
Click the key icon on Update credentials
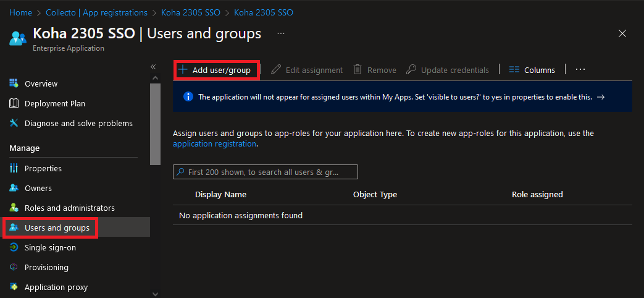point(411,69)
